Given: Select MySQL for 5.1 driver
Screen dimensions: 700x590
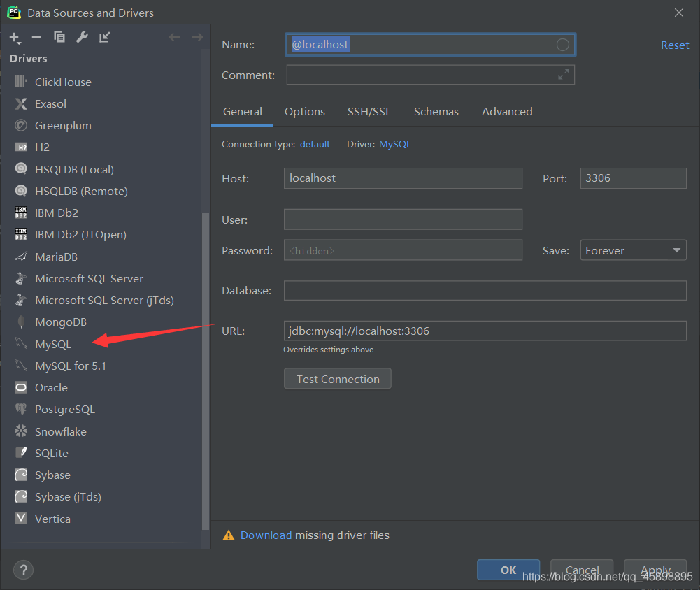Looking at the screenshot, I should [x=71, y=366].
